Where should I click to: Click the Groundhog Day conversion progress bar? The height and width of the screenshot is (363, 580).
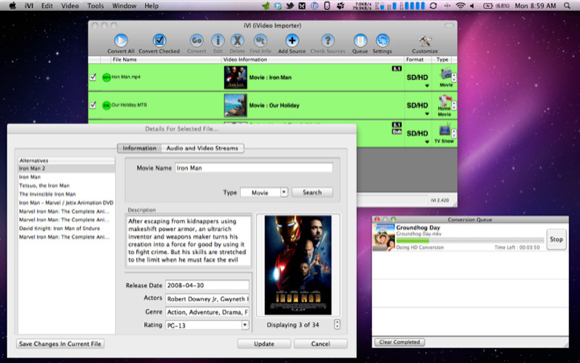470,241
